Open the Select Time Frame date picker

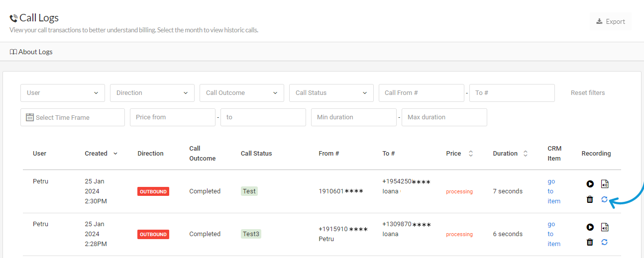pos(73,118)
